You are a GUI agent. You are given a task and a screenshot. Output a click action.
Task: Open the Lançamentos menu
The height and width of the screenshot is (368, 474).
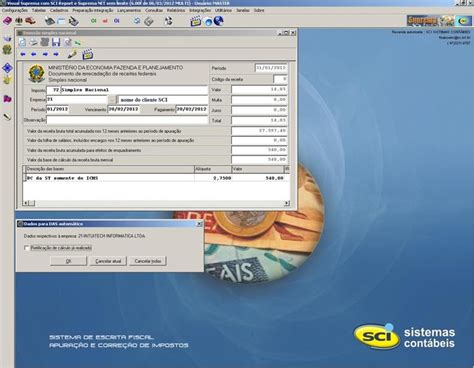click(x=129, y=10)
